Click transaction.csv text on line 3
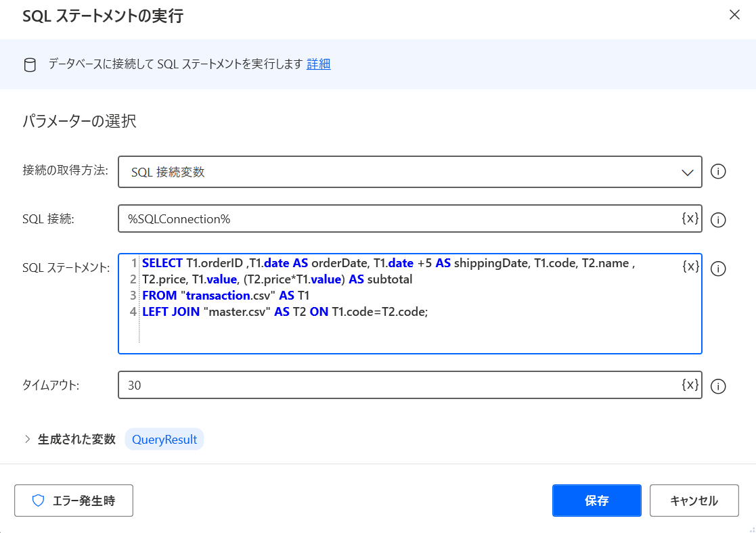 [x=228, y=296]
